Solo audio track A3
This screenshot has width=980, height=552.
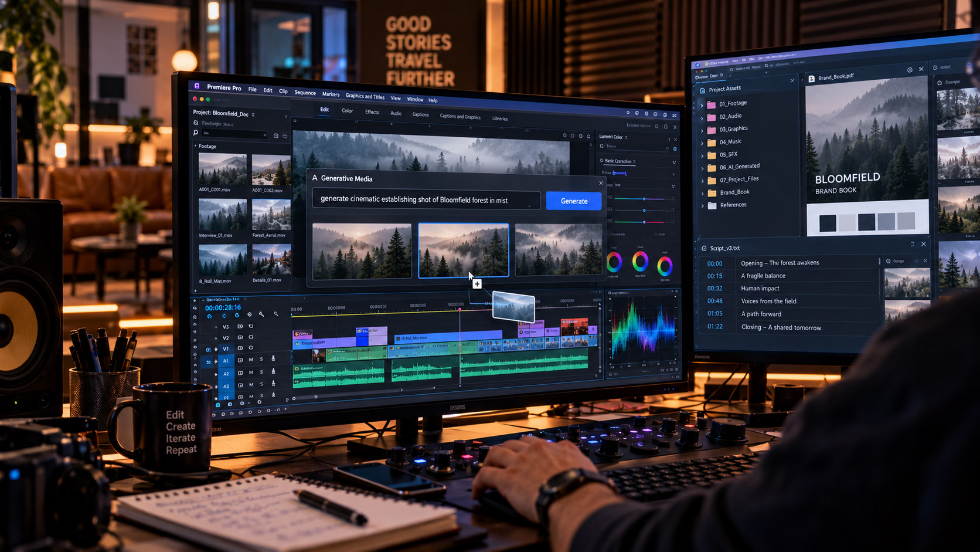(261, 385)
